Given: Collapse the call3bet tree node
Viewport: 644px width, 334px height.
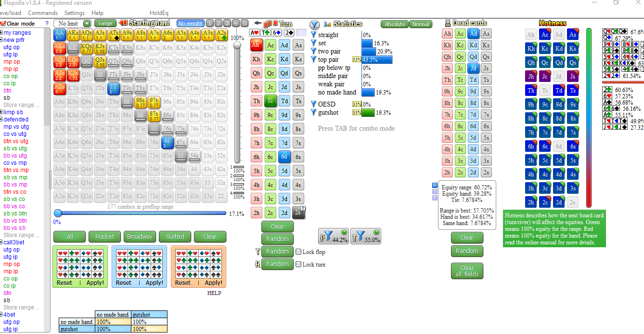Looking at the screenshot, I should click(1, 242).
